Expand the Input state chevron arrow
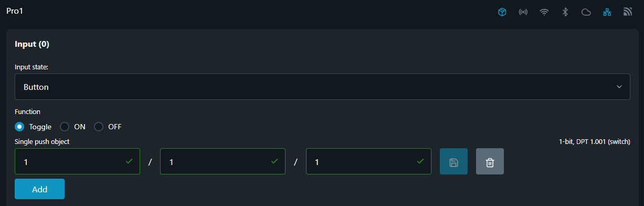This screenshot has height=206, width=644. (x=619, y=87)
